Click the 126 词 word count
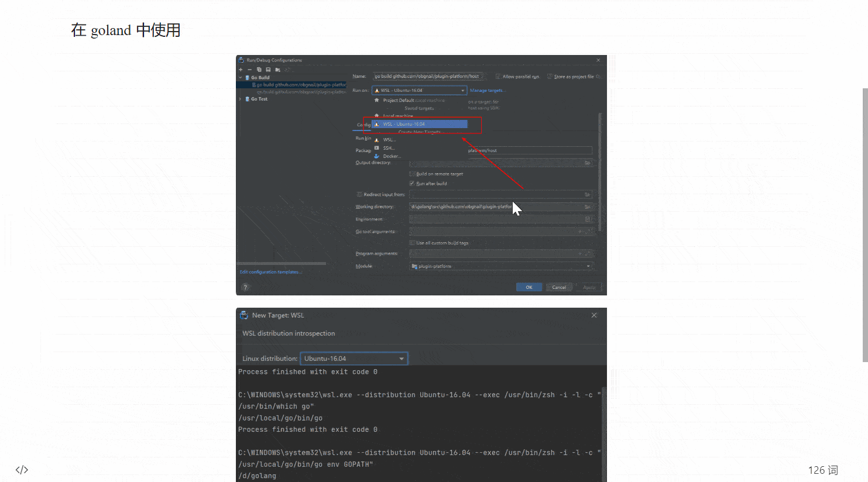 [823, 470]
